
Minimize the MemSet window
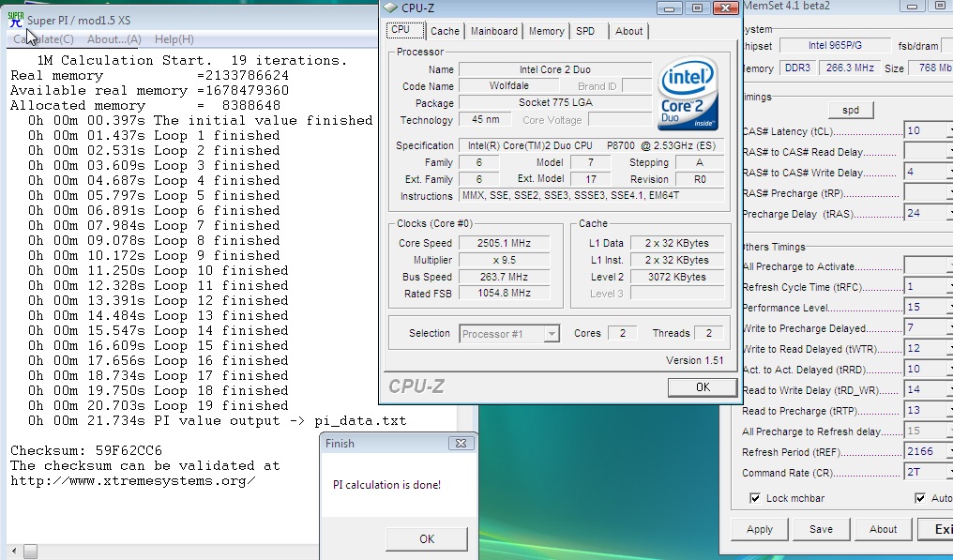tap(912, 6)
